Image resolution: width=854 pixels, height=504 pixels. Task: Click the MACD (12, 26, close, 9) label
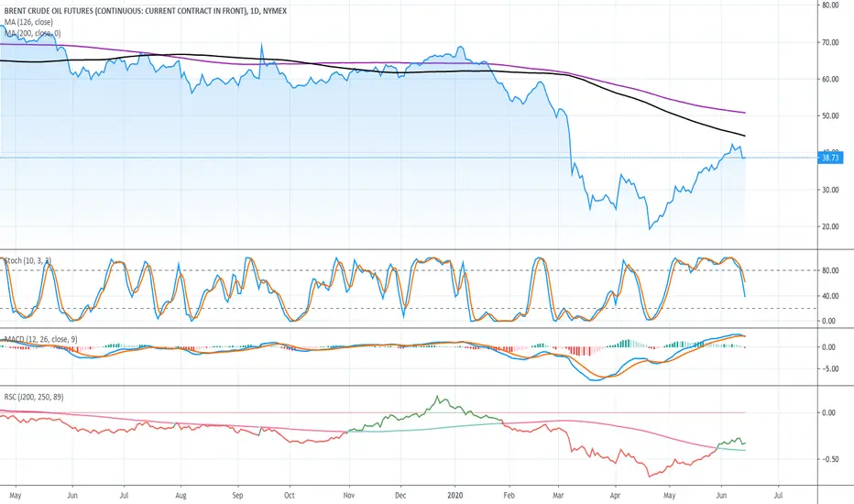coord(41,339)
